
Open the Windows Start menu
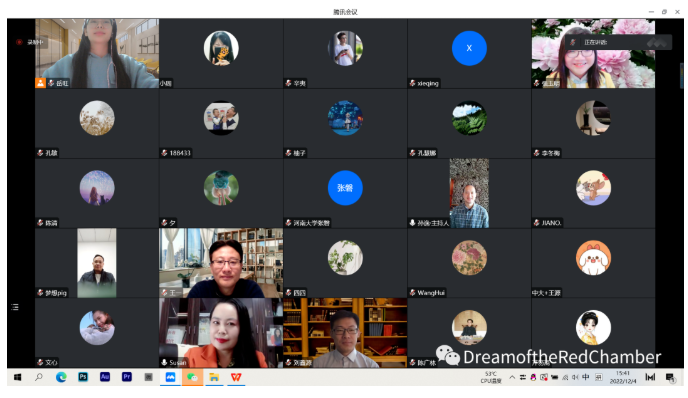coord(18,377)
